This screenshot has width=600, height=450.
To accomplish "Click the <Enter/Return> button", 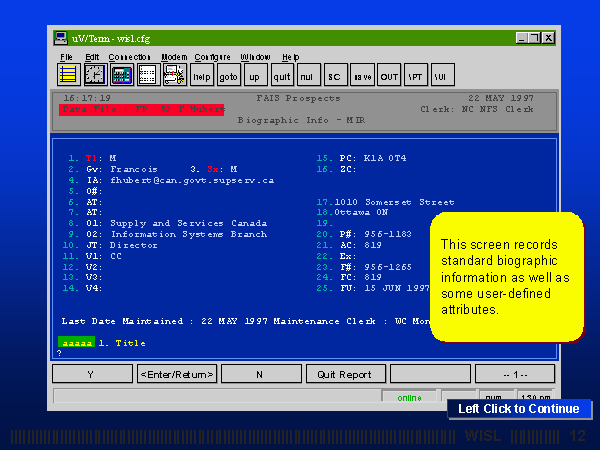I will pyautogui.click(x=176, y=374).
